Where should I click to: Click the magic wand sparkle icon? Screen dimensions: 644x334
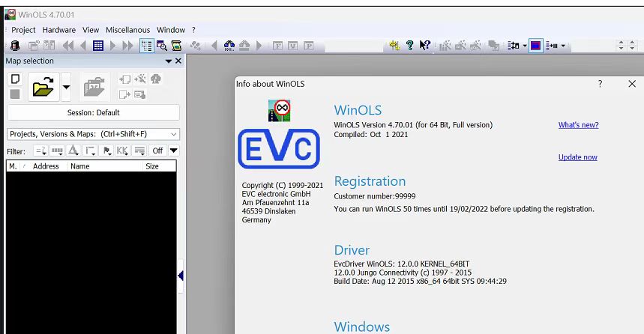140,79
